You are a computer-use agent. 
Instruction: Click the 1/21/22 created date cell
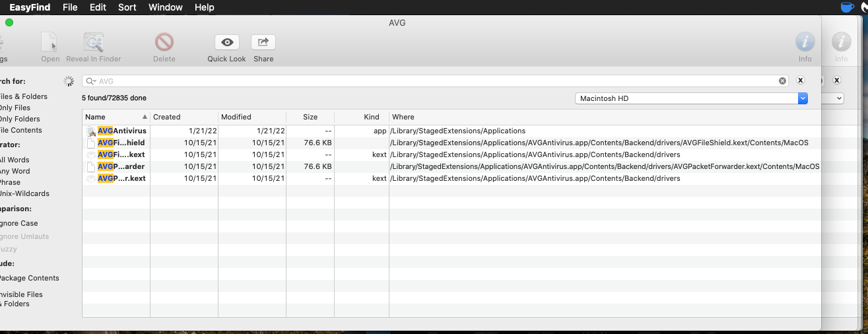(203, 131)
